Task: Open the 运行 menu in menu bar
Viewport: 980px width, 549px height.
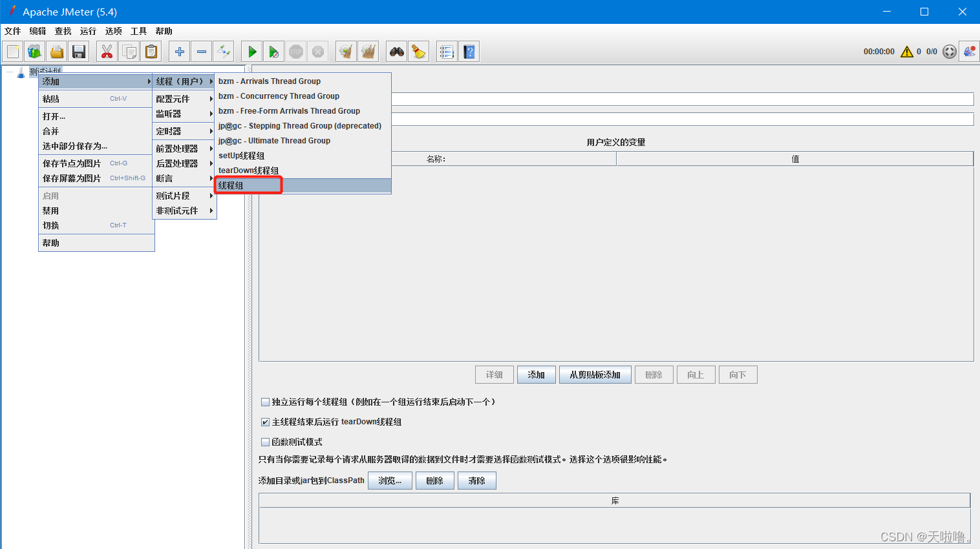Action: pos(88,31)
